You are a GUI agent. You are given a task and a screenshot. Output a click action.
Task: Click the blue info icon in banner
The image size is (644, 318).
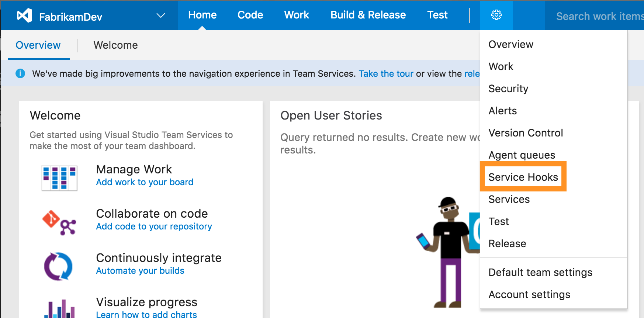pyautogui.click(x=20, y=73)
